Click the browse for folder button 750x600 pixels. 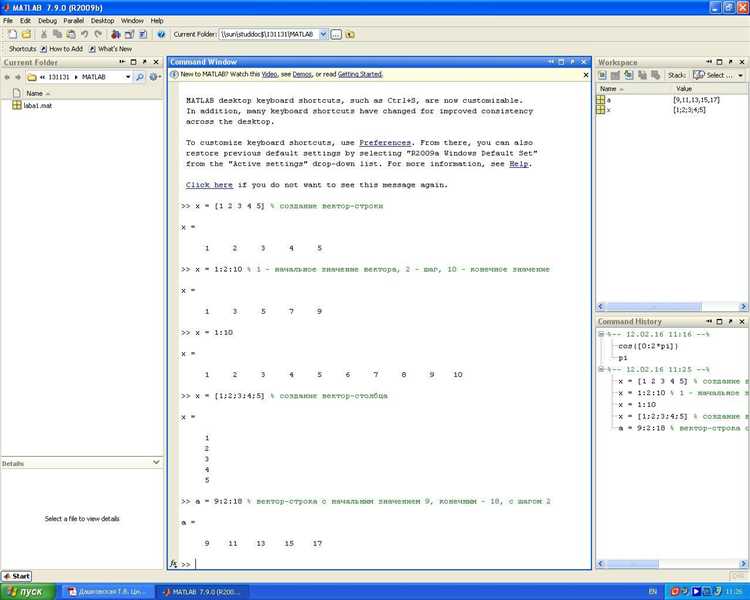tap(336, 34)
